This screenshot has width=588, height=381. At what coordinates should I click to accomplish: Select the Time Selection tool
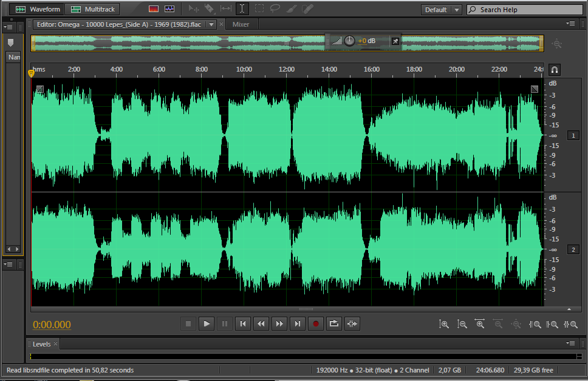242,8
